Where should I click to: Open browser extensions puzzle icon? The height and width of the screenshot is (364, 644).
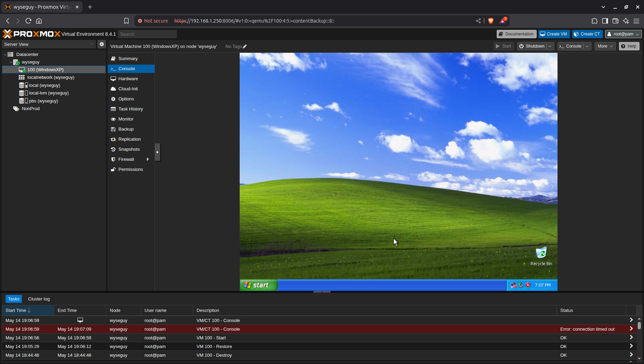(x=594, y=21)
